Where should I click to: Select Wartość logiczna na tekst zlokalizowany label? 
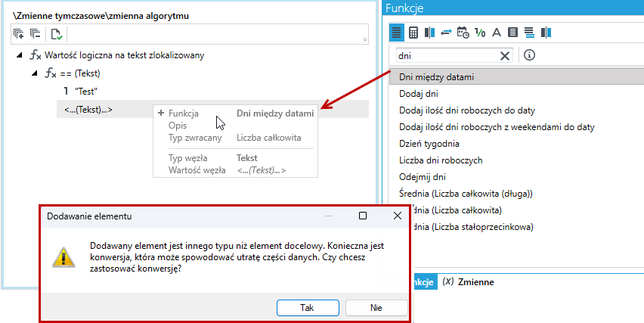(125, 55)
